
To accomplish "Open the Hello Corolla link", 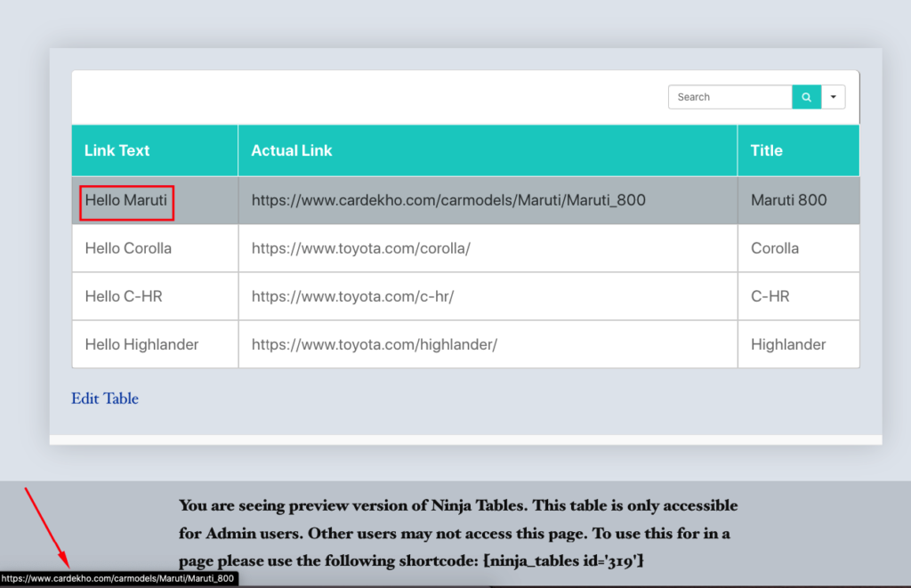I will [x=128, y=248].
